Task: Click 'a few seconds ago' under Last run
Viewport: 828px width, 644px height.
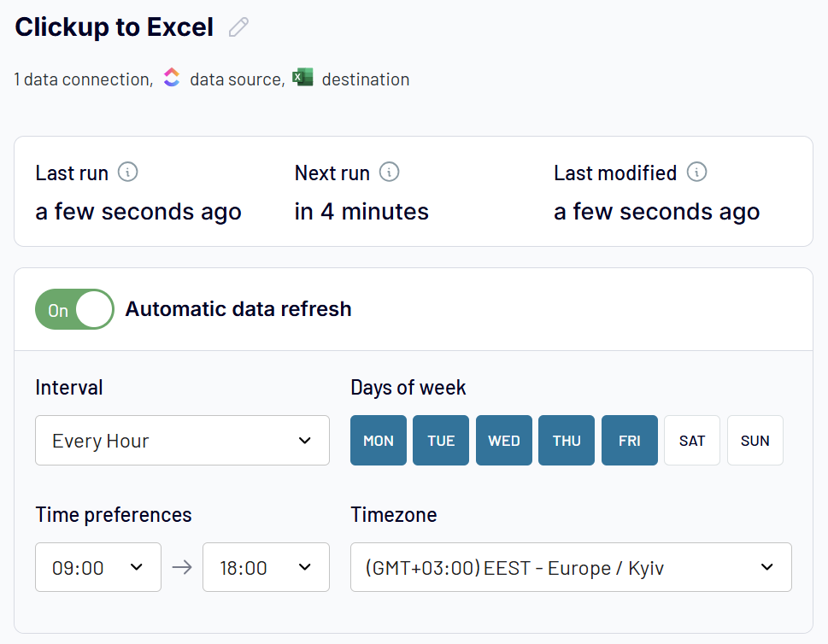Action: 138,212
